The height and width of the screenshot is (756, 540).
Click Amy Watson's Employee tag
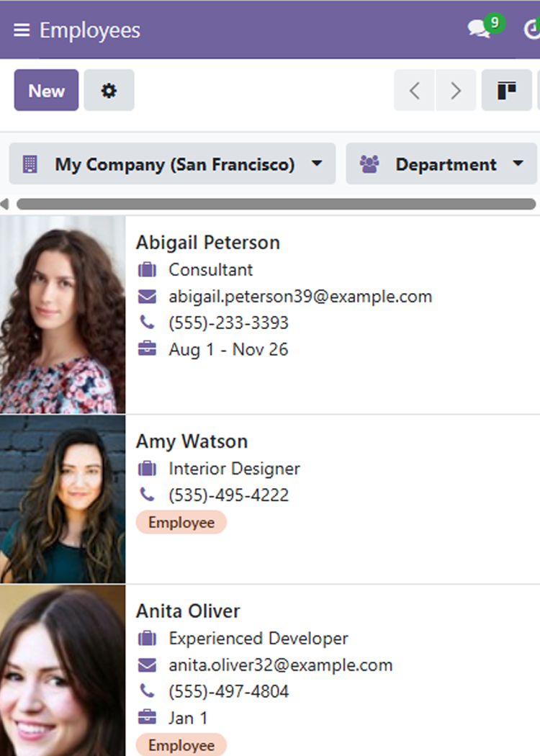click(181, 522)
